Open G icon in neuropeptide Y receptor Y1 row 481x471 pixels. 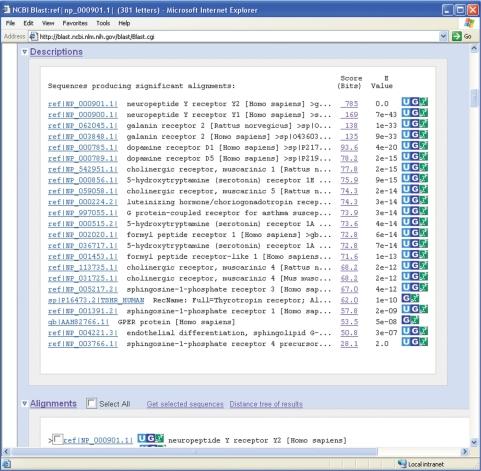tap(414, 113)
